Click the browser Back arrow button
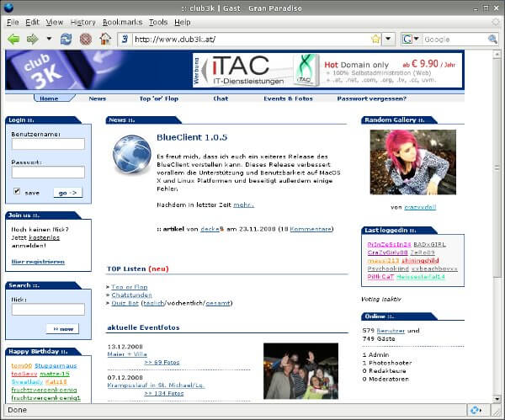The width and height of the screenshot is (505, 420). point(13,39)
